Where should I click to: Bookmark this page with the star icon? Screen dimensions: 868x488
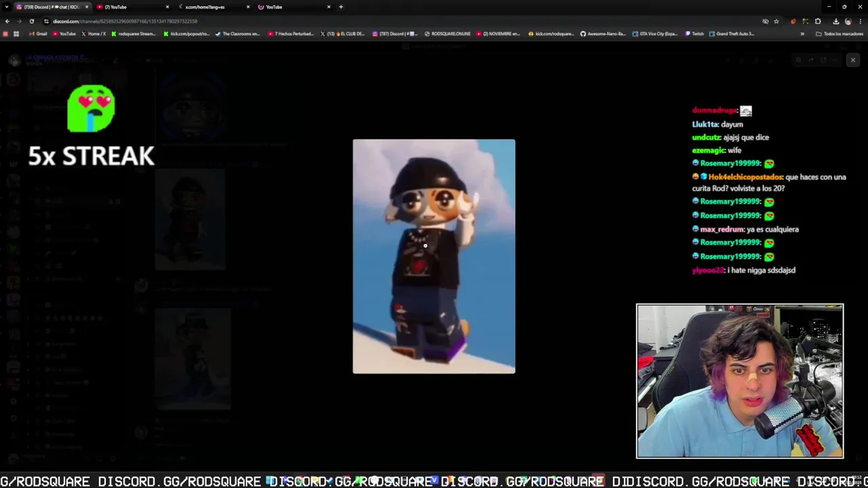pos(776,21)
